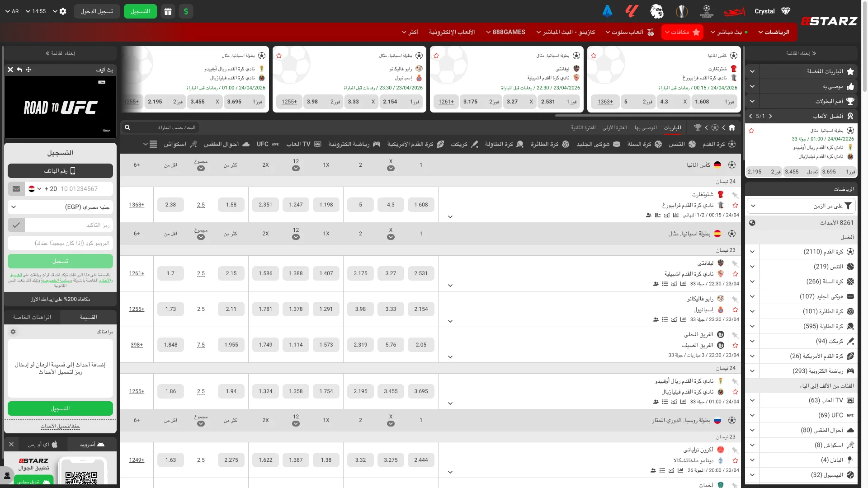This screenshot has width=868, height=488.
Task: Star the Levante top featured card
Action: point(436,56)
